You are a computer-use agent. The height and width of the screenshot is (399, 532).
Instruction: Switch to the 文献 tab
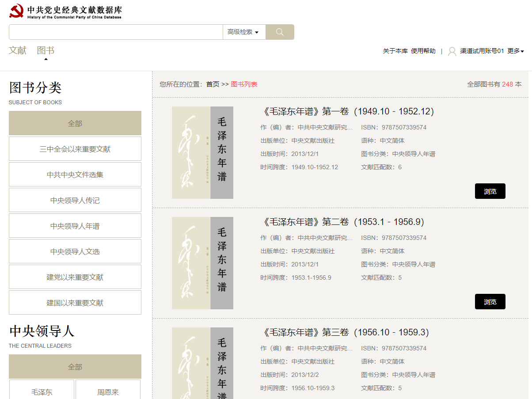click(18, 50)
